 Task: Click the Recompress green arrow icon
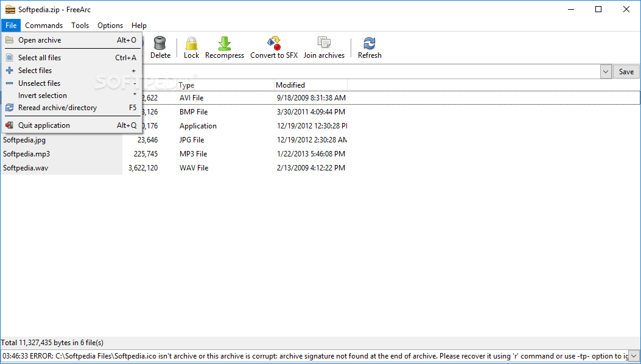(225, 43)
